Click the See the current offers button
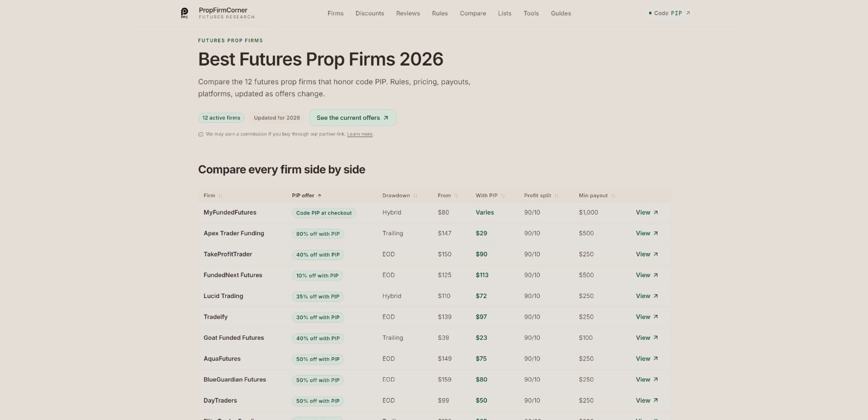 click(353, 118)
